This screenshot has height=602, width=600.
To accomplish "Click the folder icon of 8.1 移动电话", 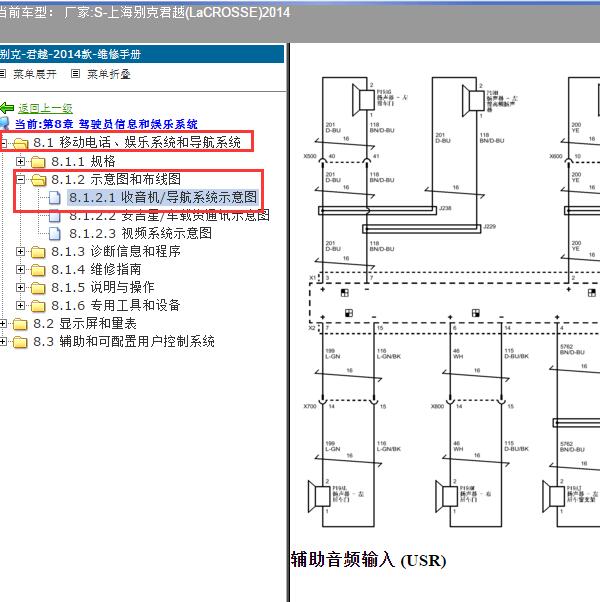I will (21, 144).
